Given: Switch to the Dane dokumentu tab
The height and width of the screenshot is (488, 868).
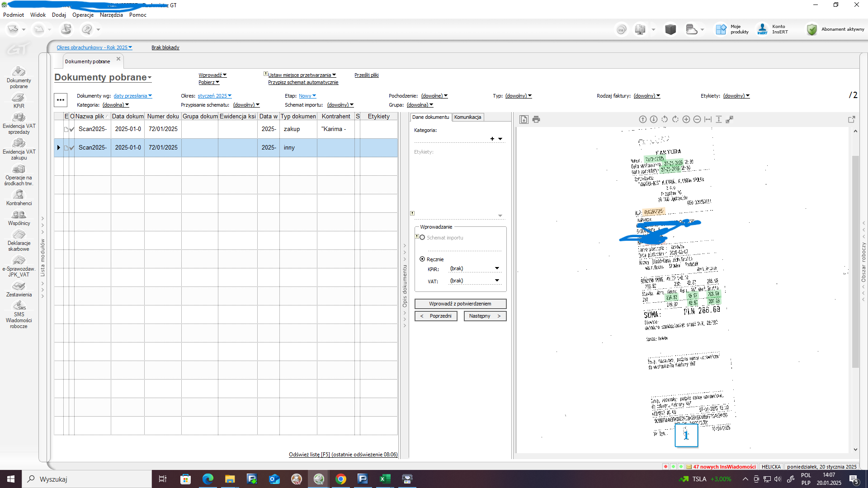Looking at the screenshot, I should click(431, 117).
